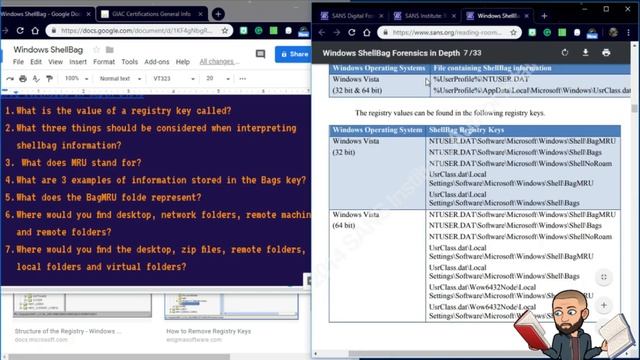Open the Tools menu in Google Docs
Viewport: 640px width, 360px height.
pos(129,62)
